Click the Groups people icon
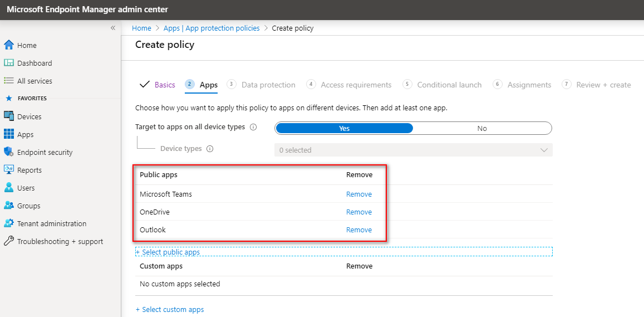This screenshot has height=317, width=644. [x=8, y=206]
